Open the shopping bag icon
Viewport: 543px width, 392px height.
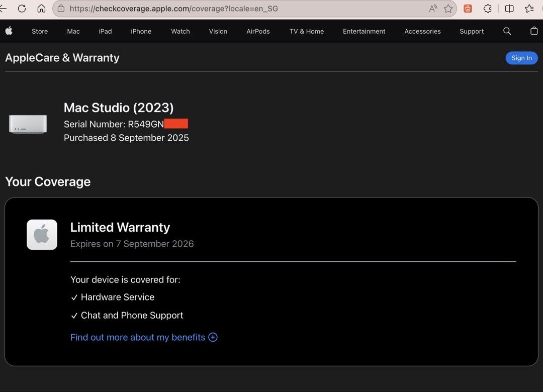click(x=534, y=31)
